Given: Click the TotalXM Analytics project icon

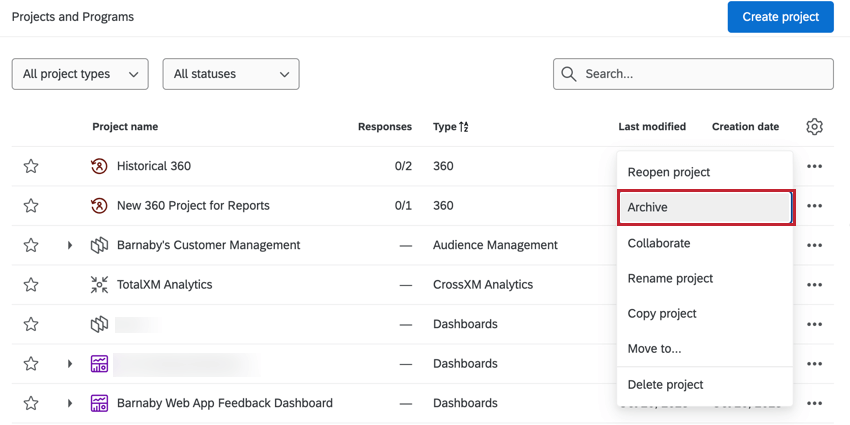Looking at the screenshot, I should [99, 285].
